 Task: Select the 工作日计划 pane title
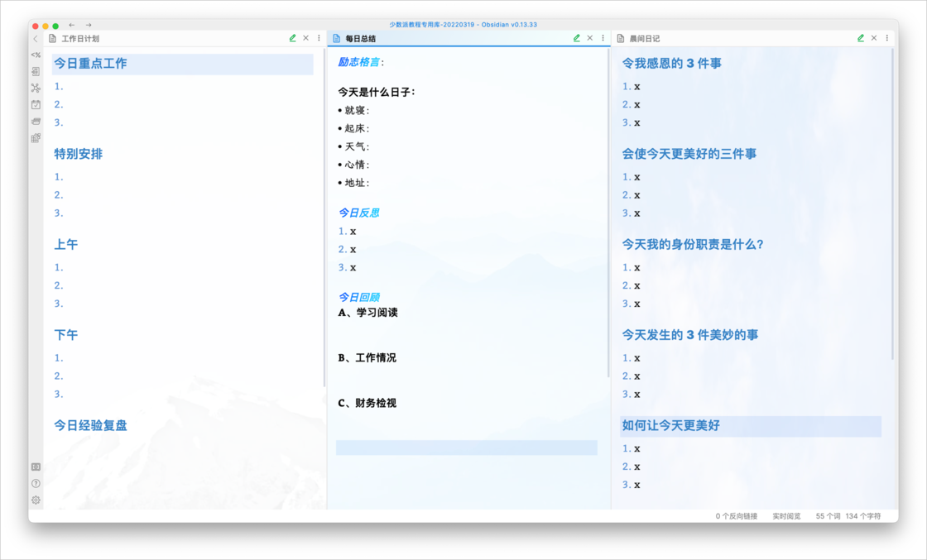click(80, 39)
